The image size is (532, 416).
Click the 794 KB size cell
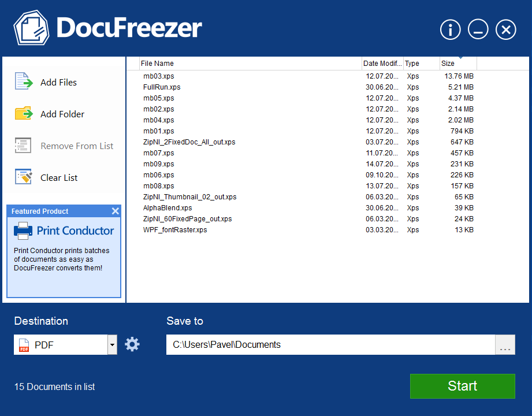(462, 131)
